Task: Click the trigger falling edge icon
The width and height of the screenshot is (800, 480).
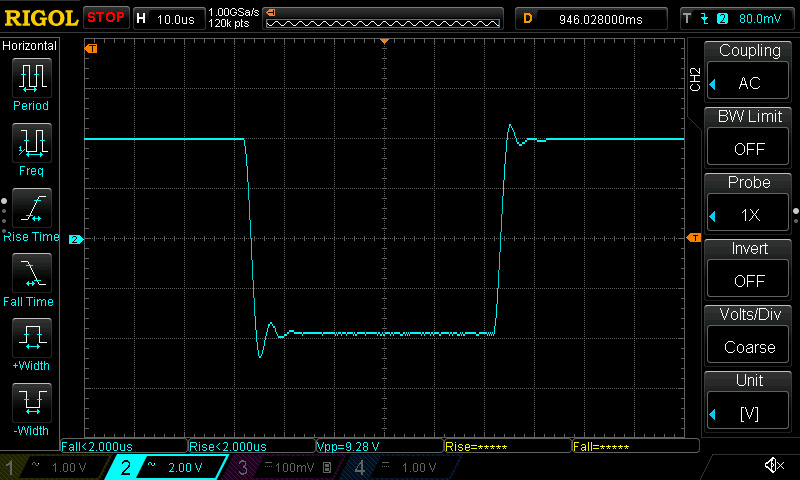Action: point(705,19)
